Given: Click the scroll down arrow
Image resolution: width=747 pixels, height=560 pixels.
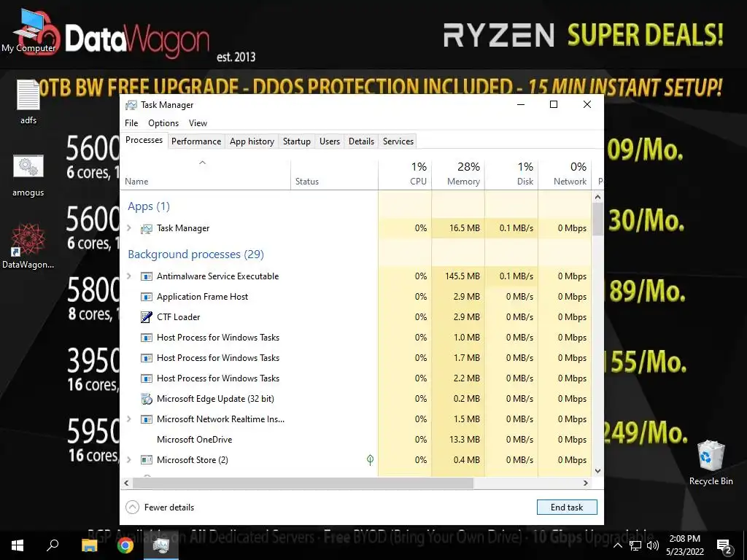Looking at the screenshot, I should (598, 471).
